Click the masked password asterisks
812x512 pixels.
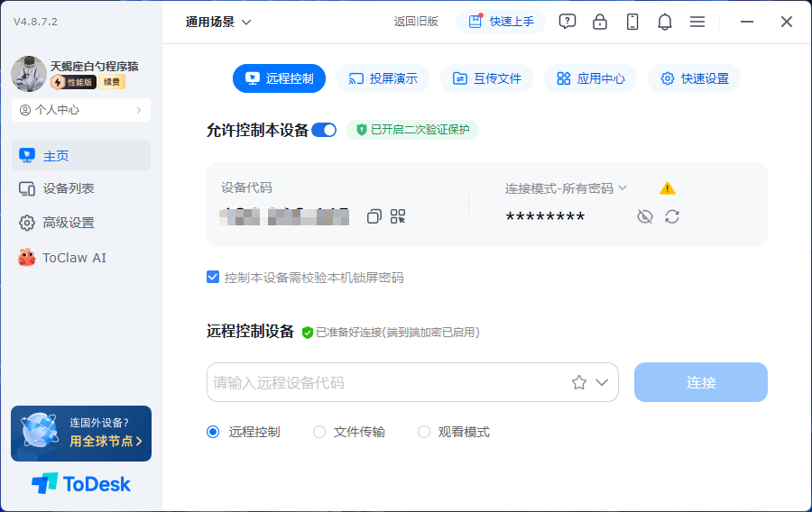pyautogui.click(x=545, y=217)
